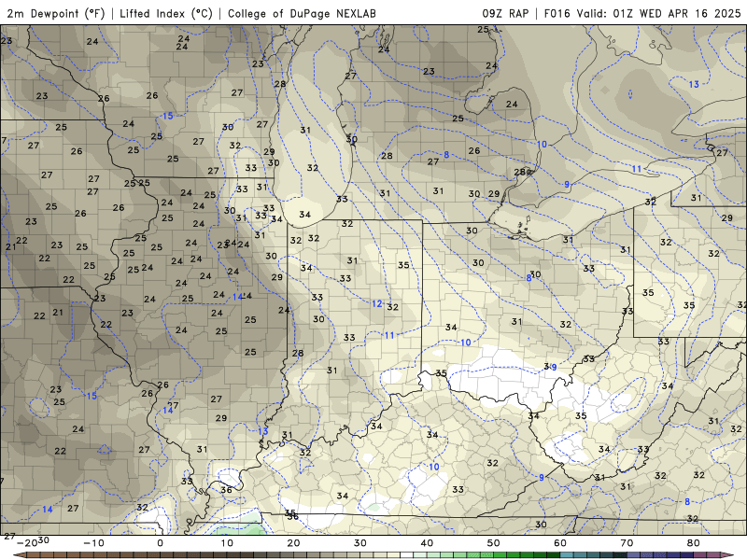747x560 pixels.
Task: Click the 0 label on the color scale
Action: tap(160, 543)
